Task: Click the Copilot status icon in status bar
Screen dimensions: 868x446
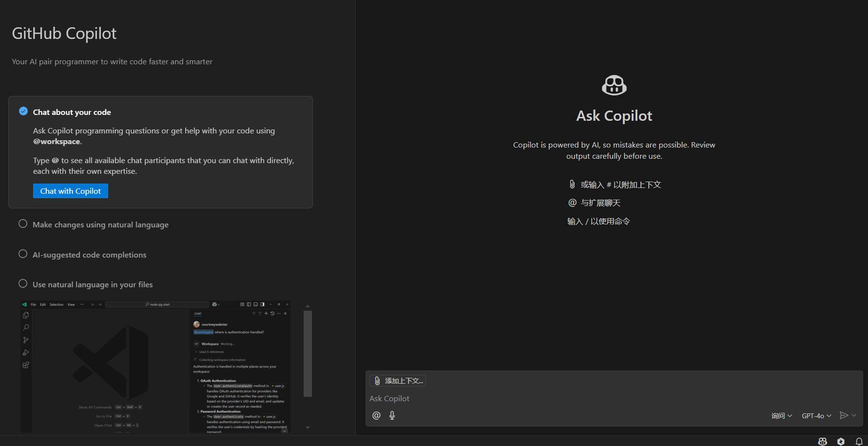Action: [823, 441]
